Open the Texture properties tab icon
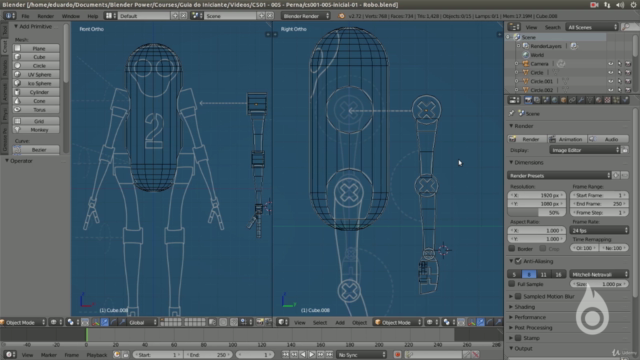Screen dimensions: 640x360 [607, 100]
